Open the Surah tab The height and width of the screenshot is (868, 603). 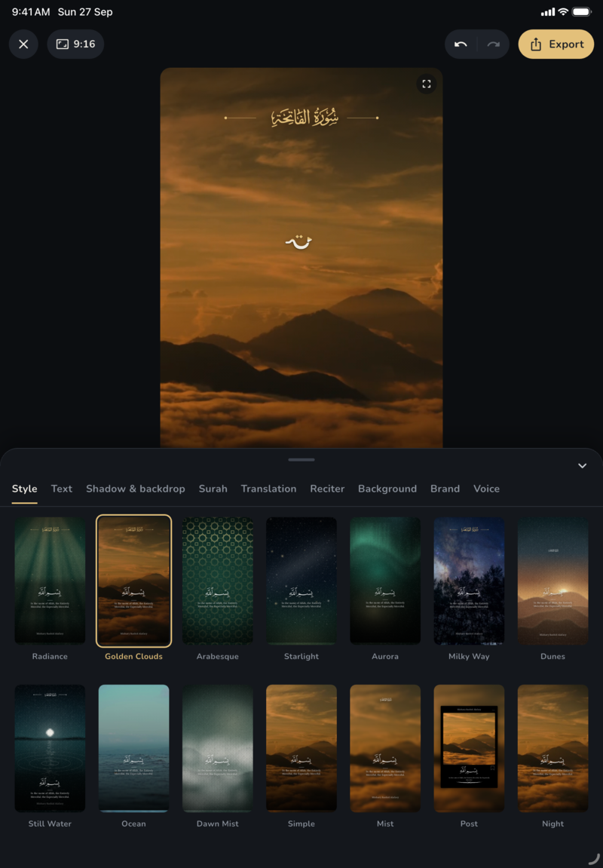(x=213, y=489)
